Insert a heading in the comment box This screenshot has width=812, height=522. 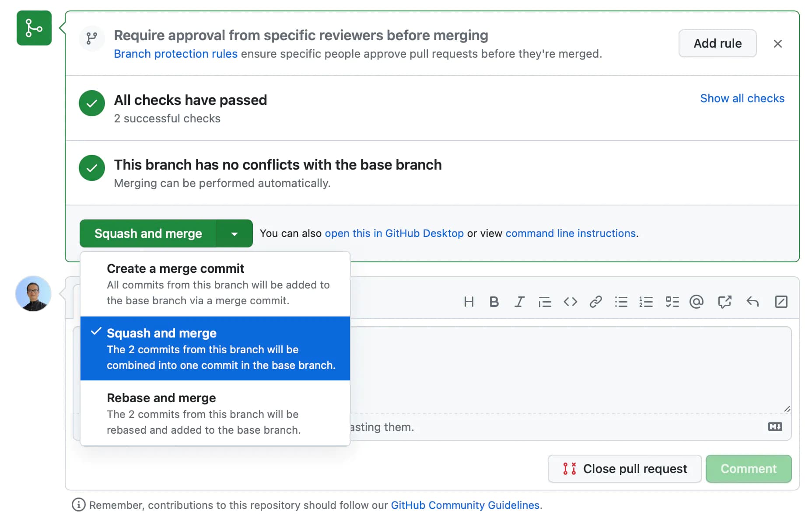[469, 302]
